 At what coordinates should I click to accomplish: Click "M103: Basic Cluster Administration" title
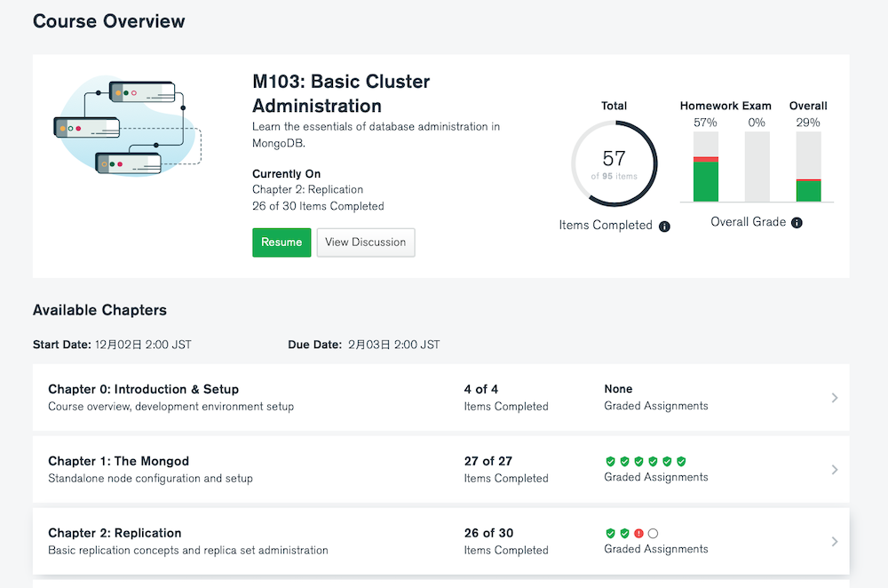pyautogui.click(x=341, y=93)
